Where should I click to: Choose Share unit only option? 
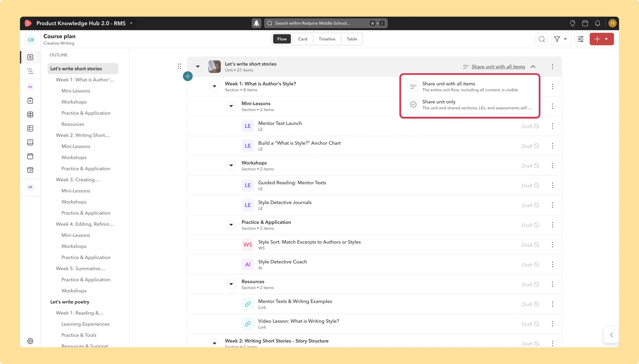470,105
